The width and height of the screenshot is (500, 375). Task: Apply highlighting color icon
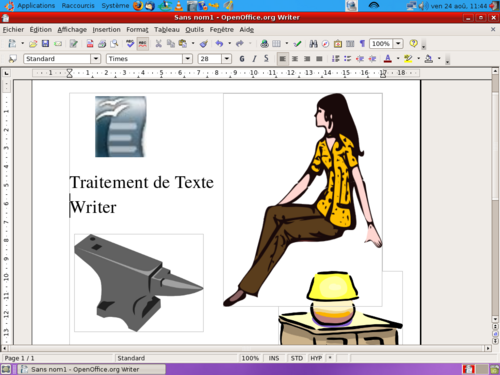[x=408, y=59]
